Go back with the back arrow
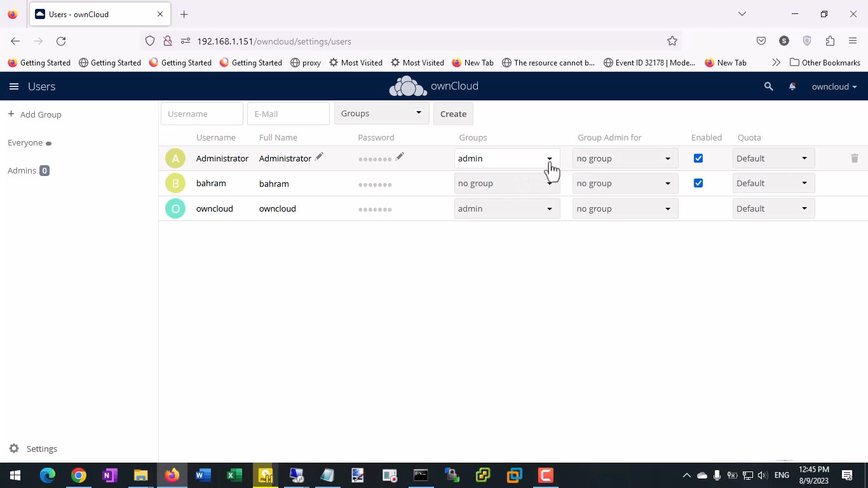 click(x=15, y=41)
